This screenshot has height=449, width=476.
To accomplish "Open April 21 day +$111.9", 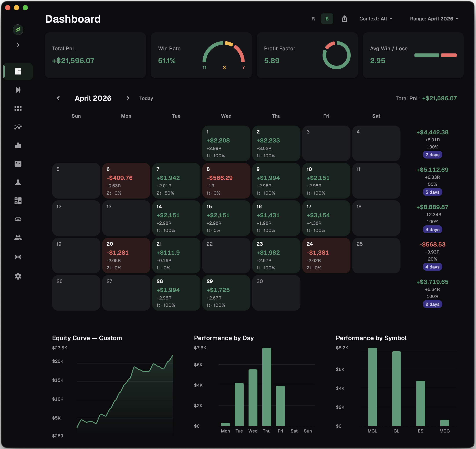I will 176,255.
